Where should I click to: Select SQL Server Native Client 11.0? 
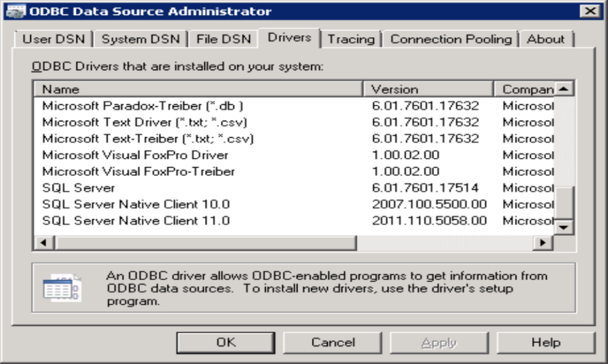click(136, 221)
